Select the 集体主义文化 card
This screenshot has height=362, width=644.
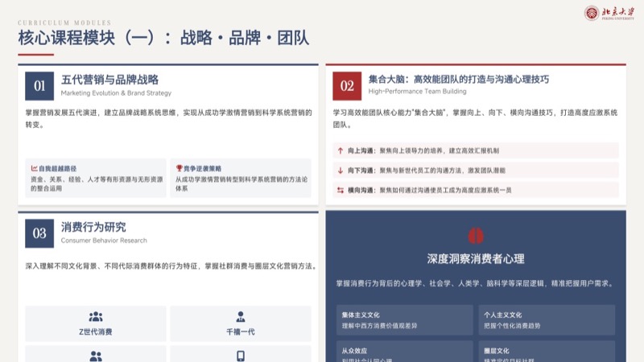click(405, 320)
